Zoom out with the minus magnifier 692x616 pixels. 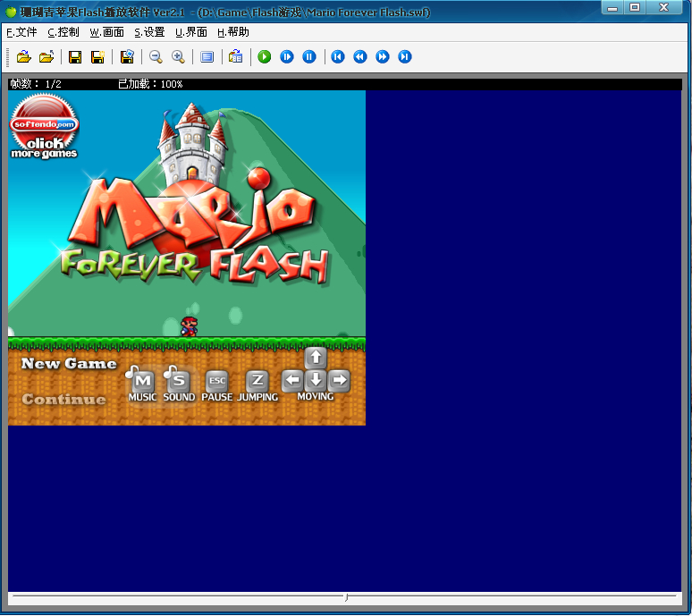(156, 57)
